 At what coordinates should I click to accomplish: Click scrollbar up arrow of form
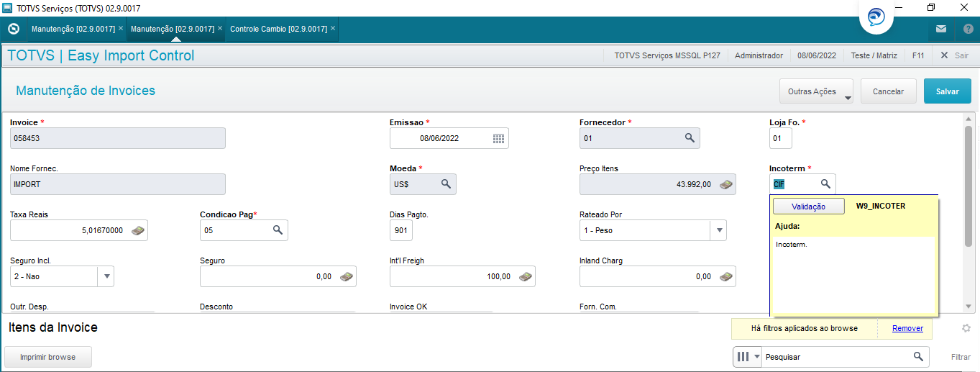click(x=968, y=118)
